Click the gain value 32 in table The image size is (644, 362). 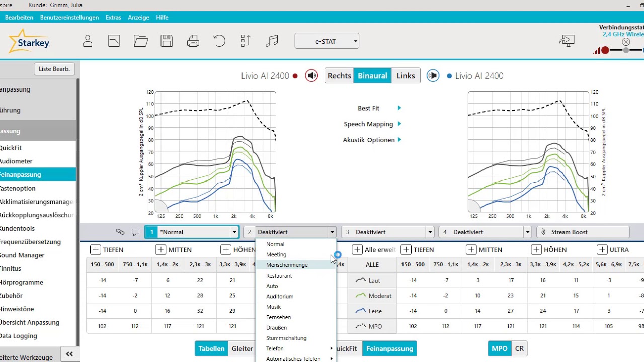click(x=200, y=311)
